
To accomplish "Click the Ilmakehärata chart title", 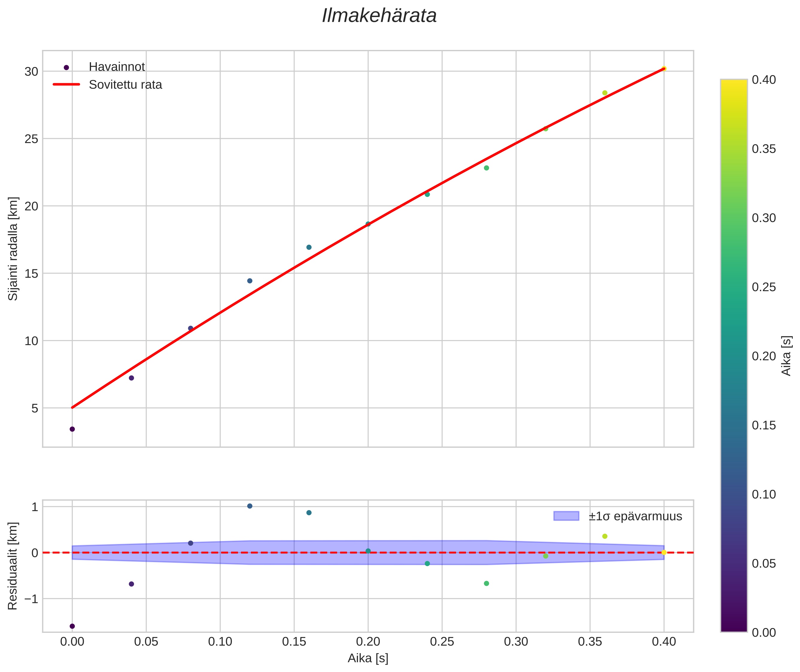I will tap(379, 16).
